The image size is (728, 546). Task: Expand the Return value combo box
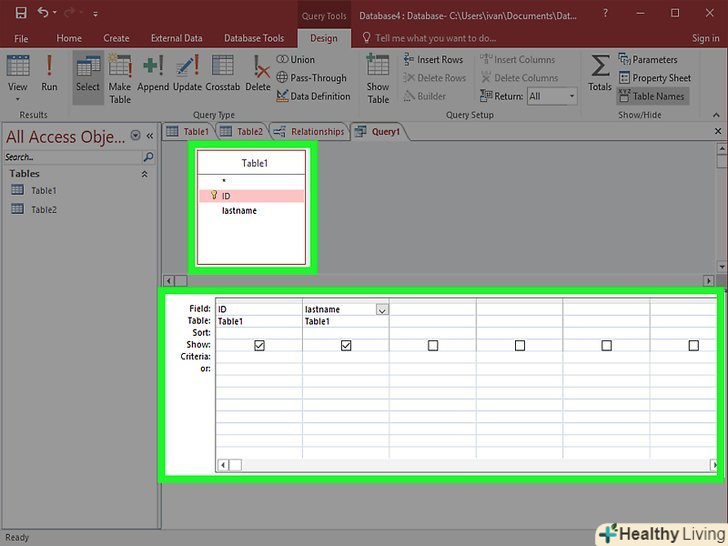tap(572, 96)
